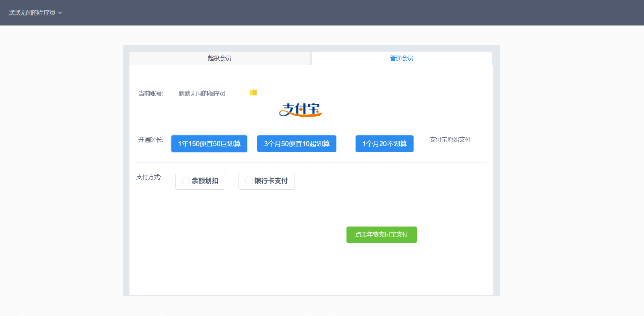The height and width of the screenshot is (316, 644).
Task: Choose the 1年150便宜50巨划算 plan
Action: (x=209, y=144)
